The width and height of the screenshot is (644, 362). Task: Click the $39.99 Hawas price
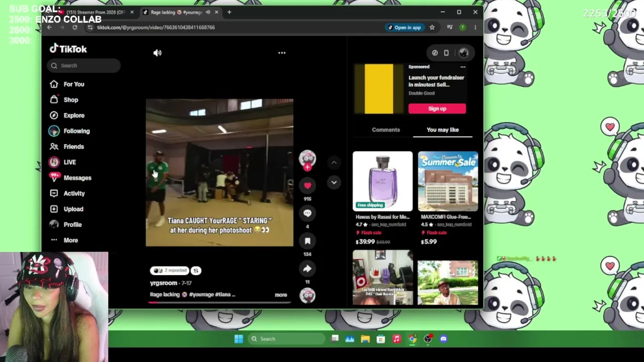click(x=365, y=242)
